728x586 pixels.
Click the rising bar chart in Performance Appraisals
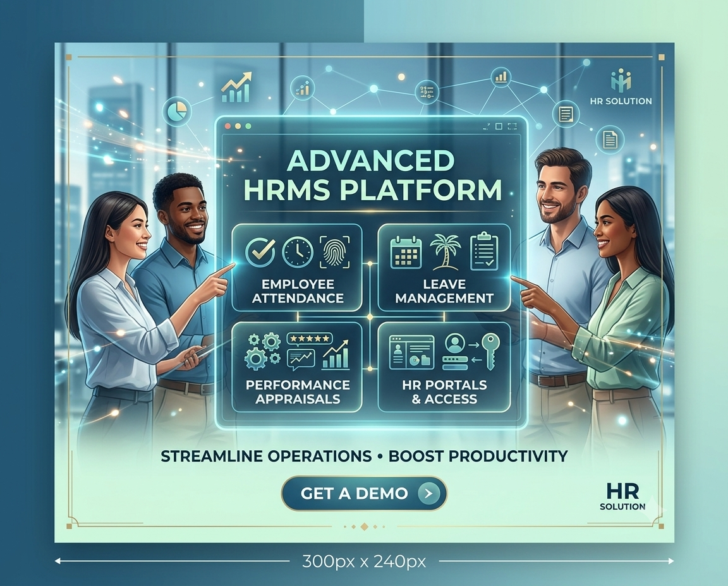(x=336, y=354)
